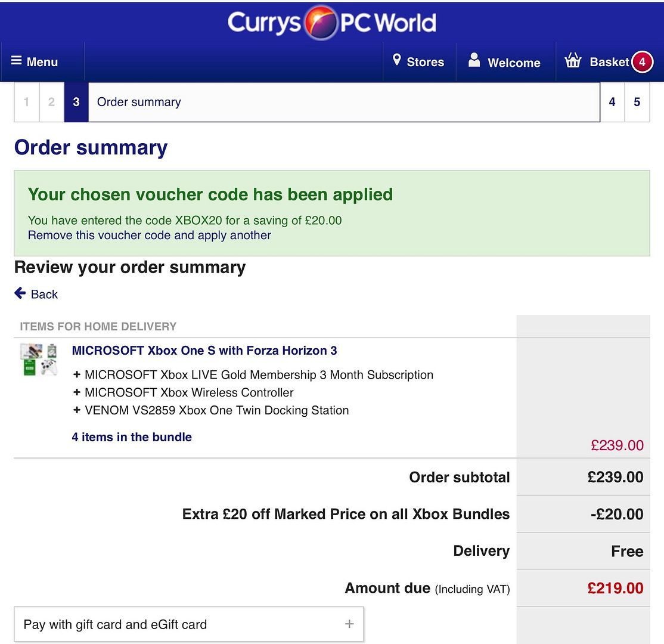Screen dimensions: 664x644
Task: Jump to checkout step 5
Action: (637, 102)
